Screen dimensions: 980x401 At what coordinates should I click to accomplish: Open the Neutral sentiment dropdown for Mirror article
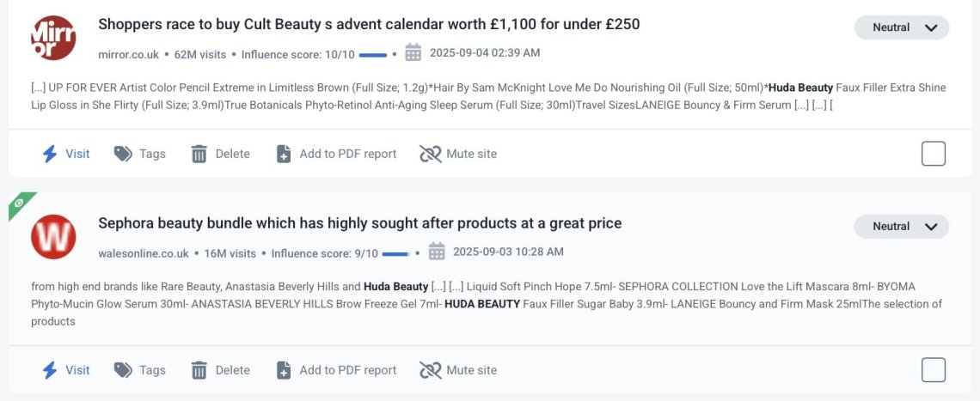pos(901,27)
